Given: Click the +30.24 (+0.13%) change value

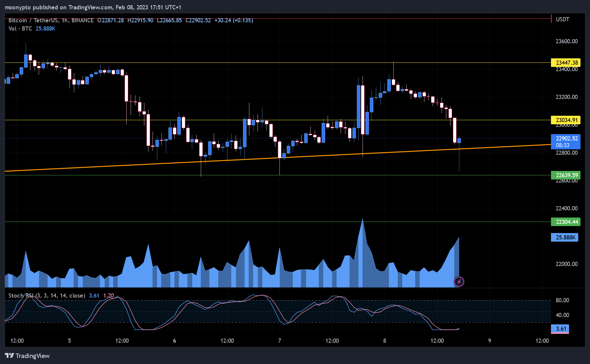Looking at the screenshot, I should [234, 20].
